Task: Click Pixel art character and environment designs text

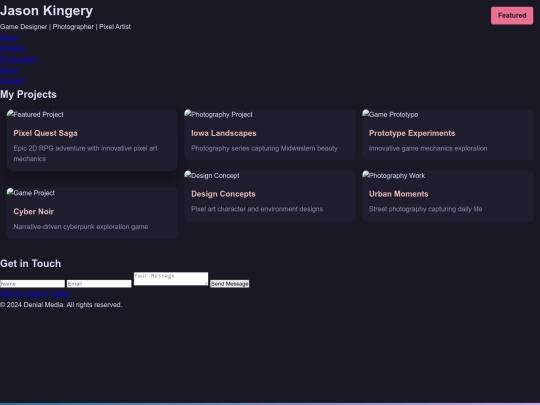Action: click(x=257, y=209)
